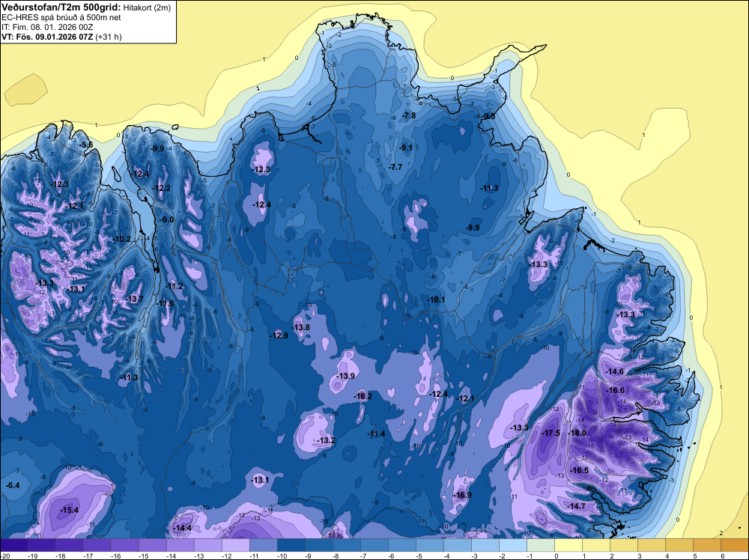Click the "EC-HRES spá brúuð á 500m net" line
Image resolution: width=749 pixels, height=560 pixels.
(61, 18)
